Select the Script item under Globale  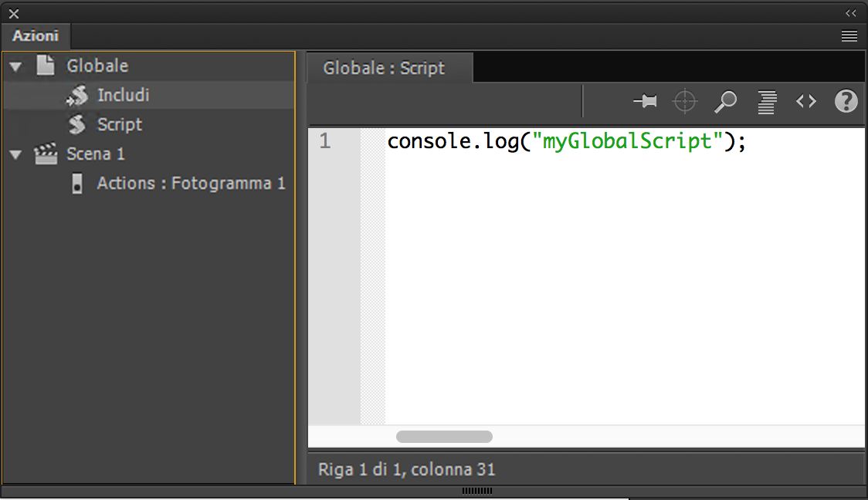pos(120,125)
